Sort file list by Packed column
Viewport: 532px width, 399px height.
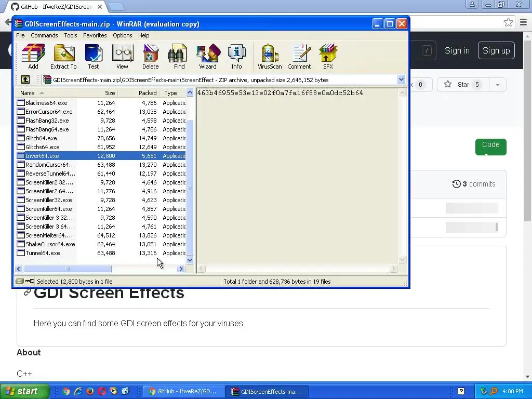coord(138,93)
